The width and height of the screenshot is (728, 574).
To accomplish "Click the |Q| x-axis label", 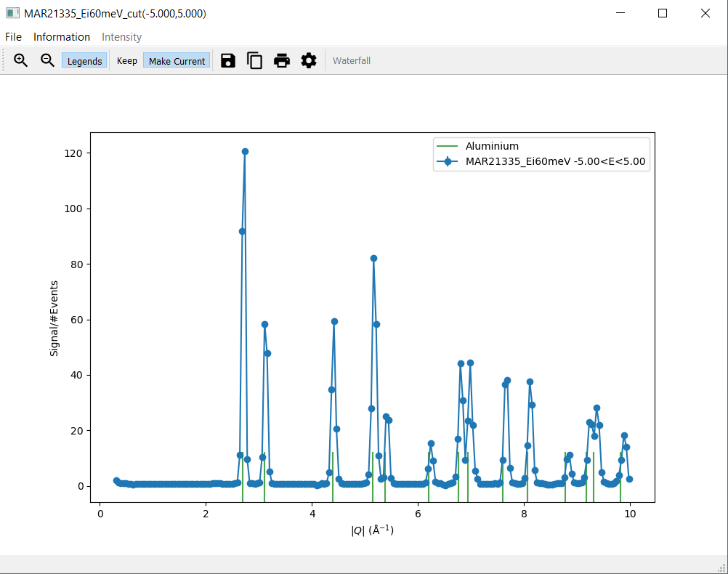I will point(373,530).
